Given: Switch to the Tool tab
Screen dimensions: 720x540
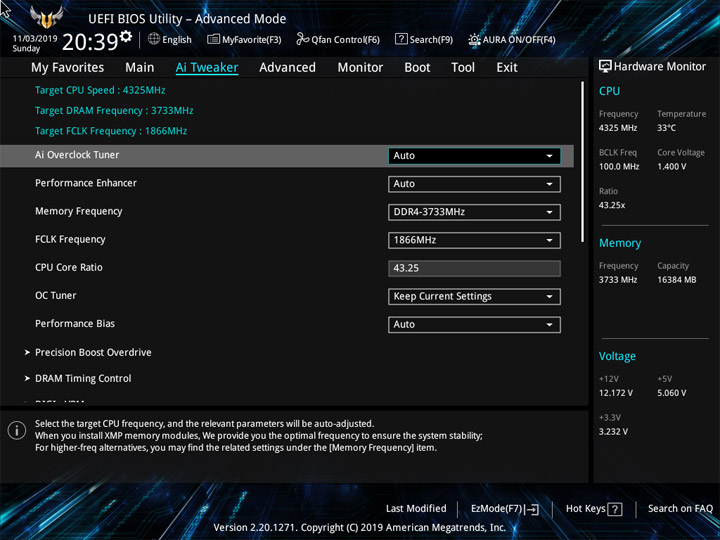Looking at the screenshot, I should 463,68.
